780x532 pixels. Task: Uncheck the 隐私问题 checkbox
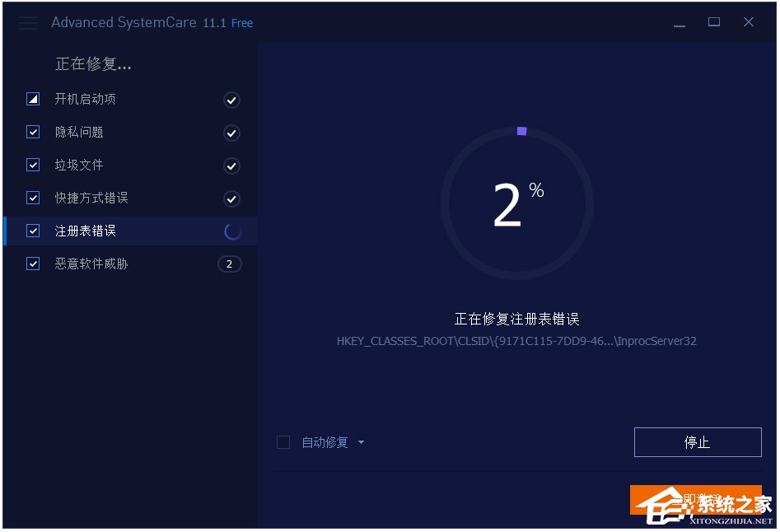click(33, 132)
